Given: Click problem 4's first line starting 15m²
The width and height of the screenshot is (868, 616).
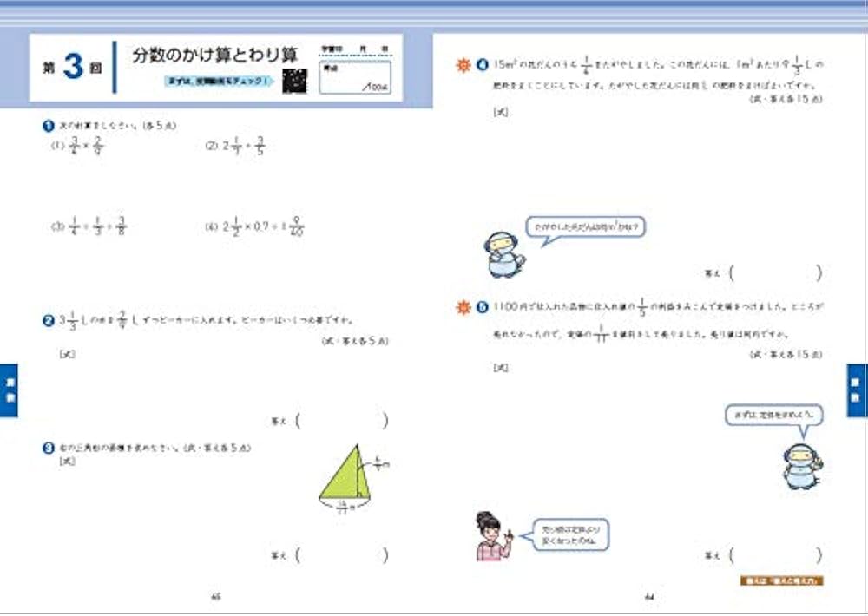Looking at the screenshot, I should (658, 65).
